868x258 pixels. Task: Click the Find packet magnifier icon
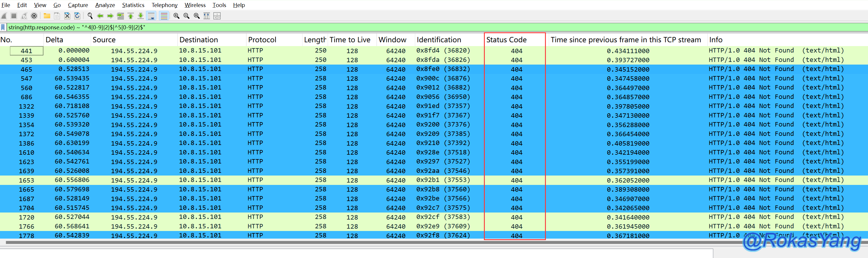tap(90, 16)
